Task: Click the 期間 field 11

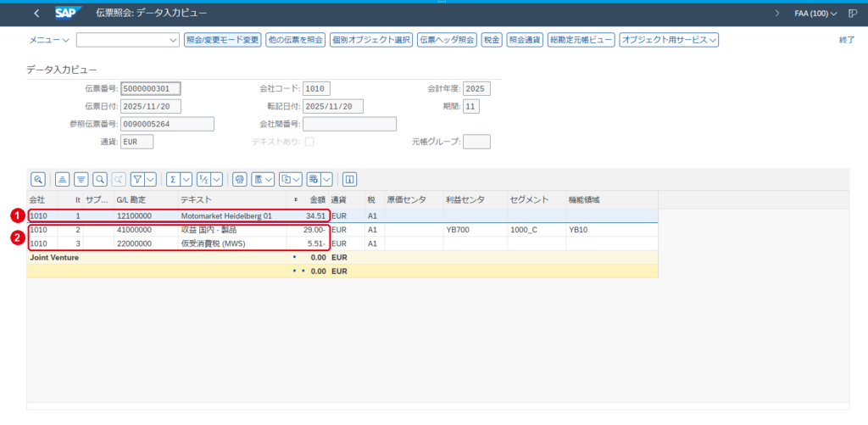Action: point(471,106)
